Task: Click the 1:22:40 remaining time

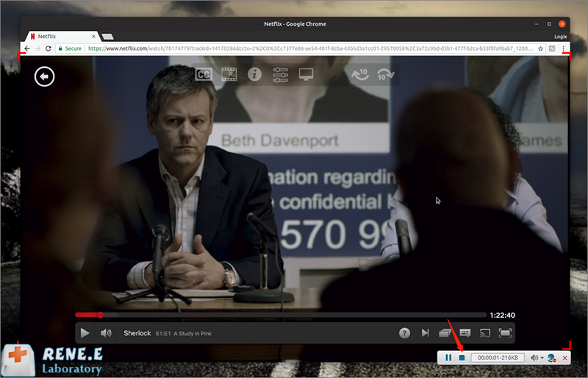Action: (x=502, y=315)
